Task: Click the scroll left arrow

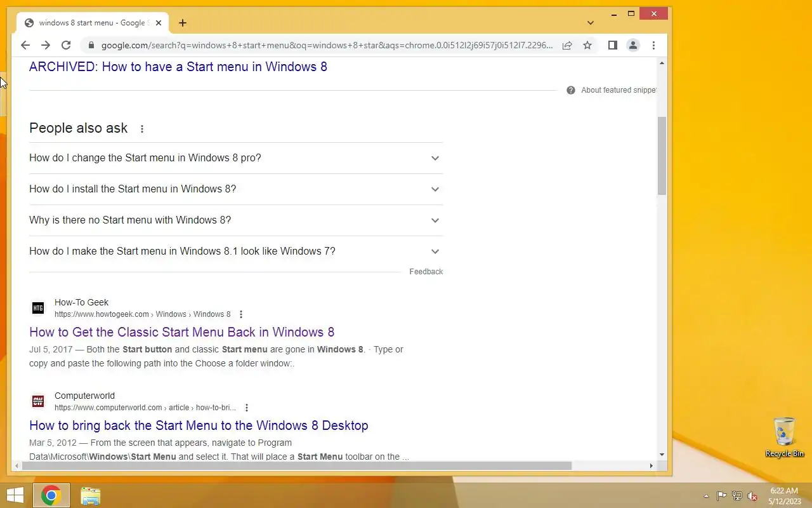Action: [x=16, y=465]
